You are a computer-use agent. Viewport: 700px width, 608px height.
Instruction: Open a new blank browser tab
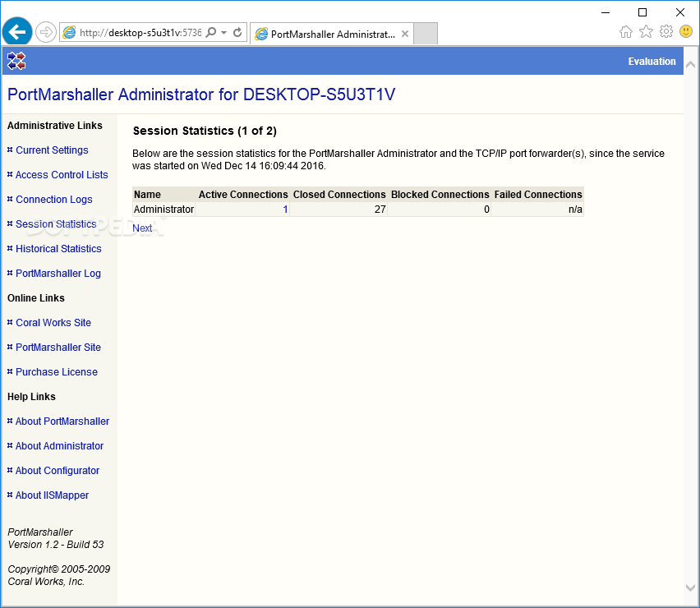tap(425, 34)
